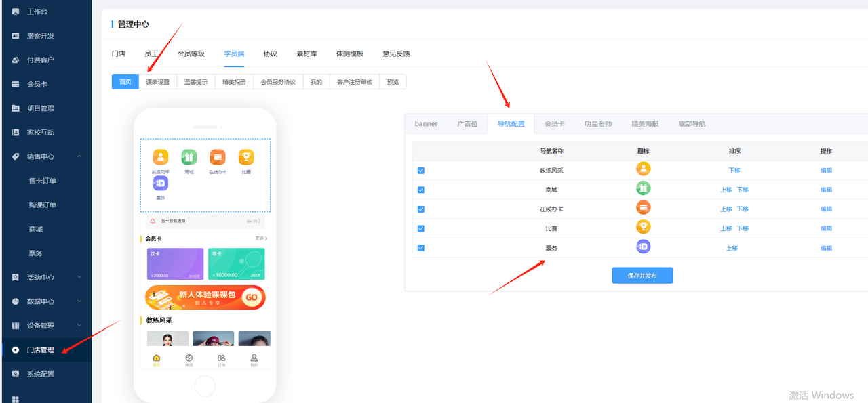Tap 我的 profile icon in phone bottom bar
Viewport: 868px width, 403px height.
(x=254, y=359)
